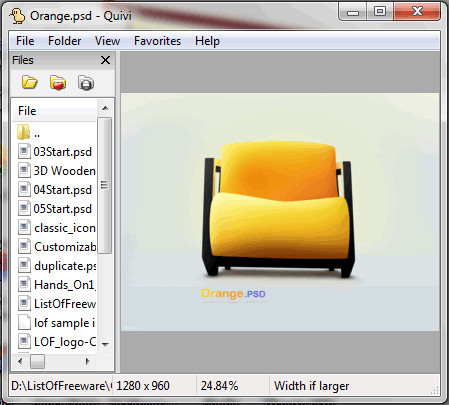This screenshot has width=449, height=405.
Task: Click the file list scroll up arrow
Action: click(x=105, y=108)
